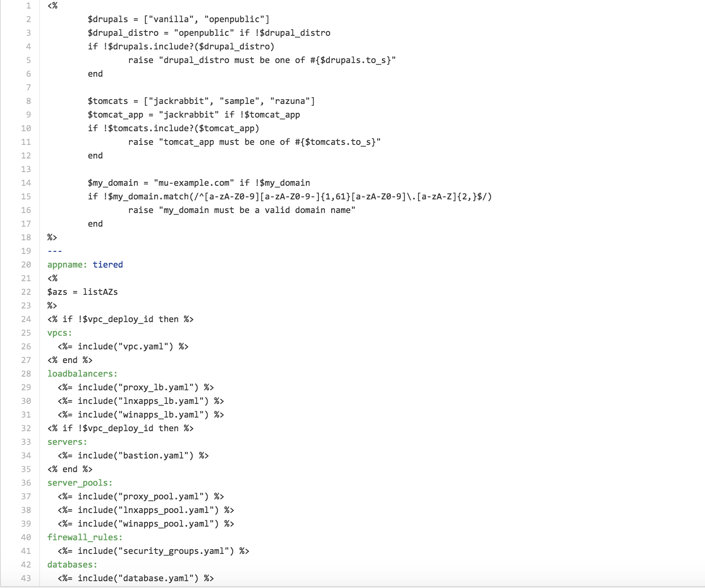This screenshot has width=705, height=588.
Task: Click the 'firewall_rules:' key
Action: coord(85,537)
